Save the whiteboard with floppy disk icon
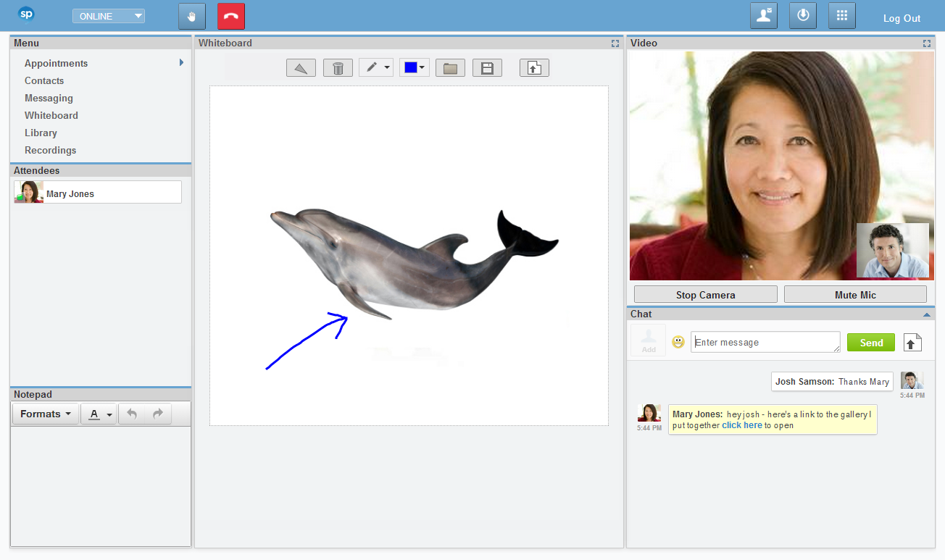Image resolution: width=945 pixels, height=560 pixels. coord(487,68)
